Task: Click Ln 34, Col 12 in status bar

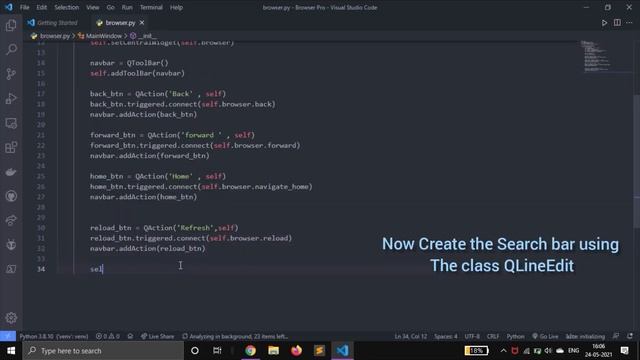Action: pos(411,336)
